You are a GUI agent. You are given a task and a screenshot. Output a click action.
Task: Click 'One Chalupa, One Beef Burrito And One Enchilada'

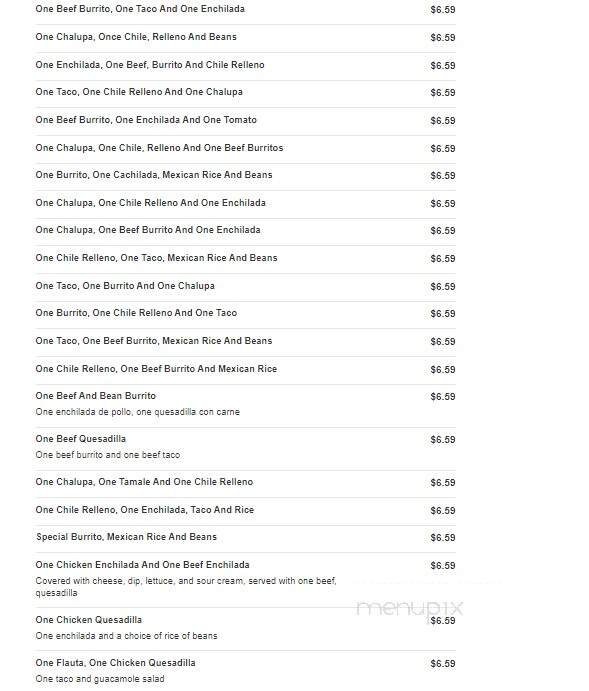coord(148,230)
